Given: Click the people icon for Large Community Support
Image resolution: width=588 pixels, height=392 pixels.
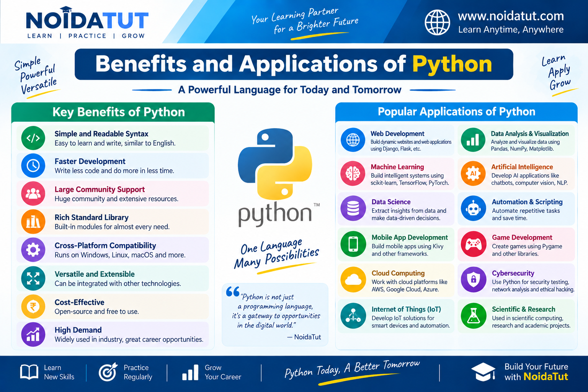Looking at the screenshot, I should click(33, 194).
